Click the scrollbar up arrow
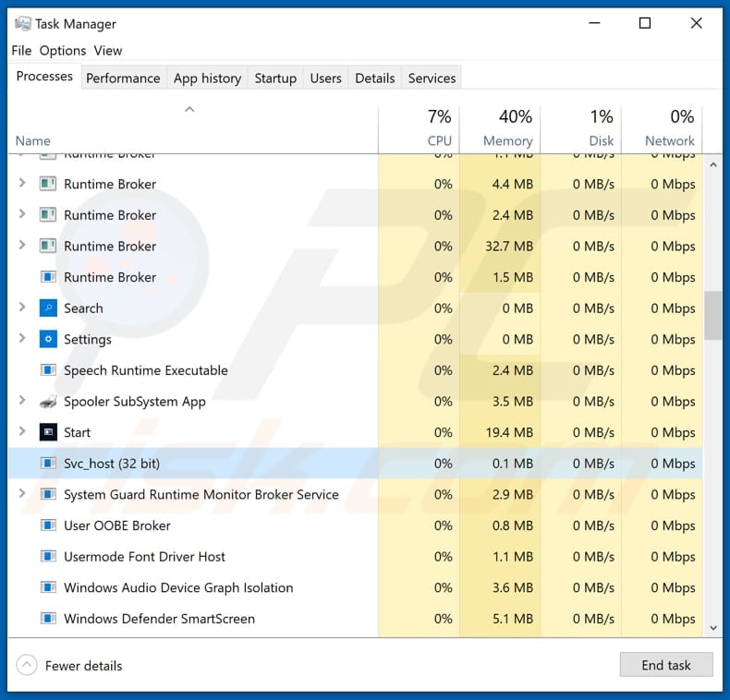 pyautogui.click(x=713, y=164)
